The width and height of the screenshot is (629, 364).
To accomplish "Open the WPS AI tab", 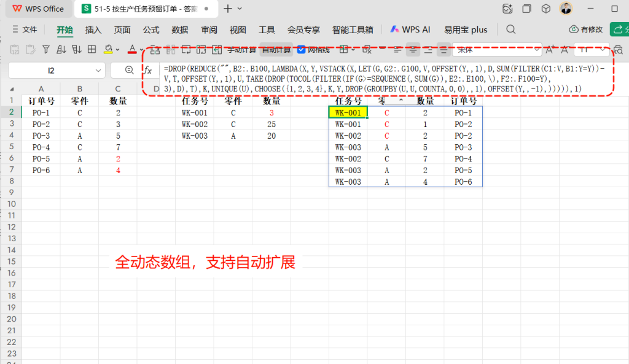I will point(410,29).
